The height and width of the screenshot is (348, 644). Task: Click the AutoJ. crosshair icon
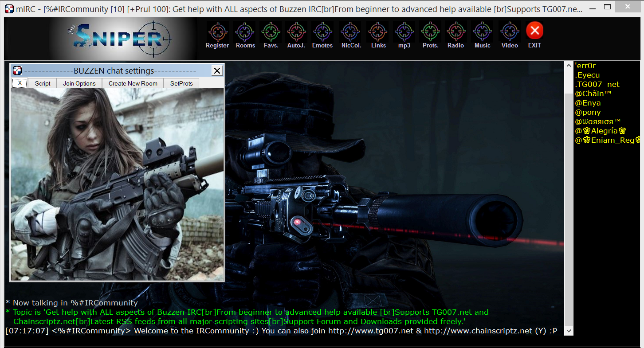pyautogui.click(x=296, y=32)
